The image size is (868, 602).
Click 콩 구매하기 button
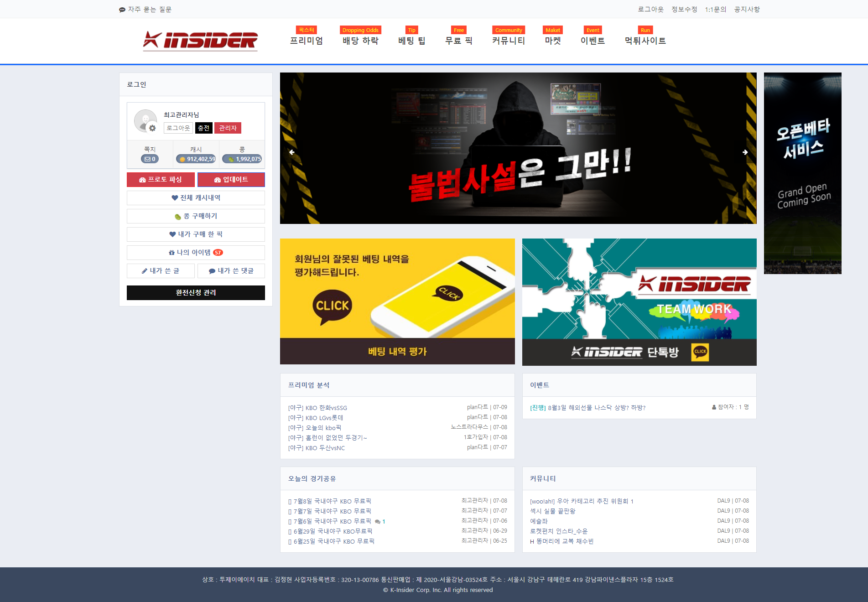pos(196,216)
